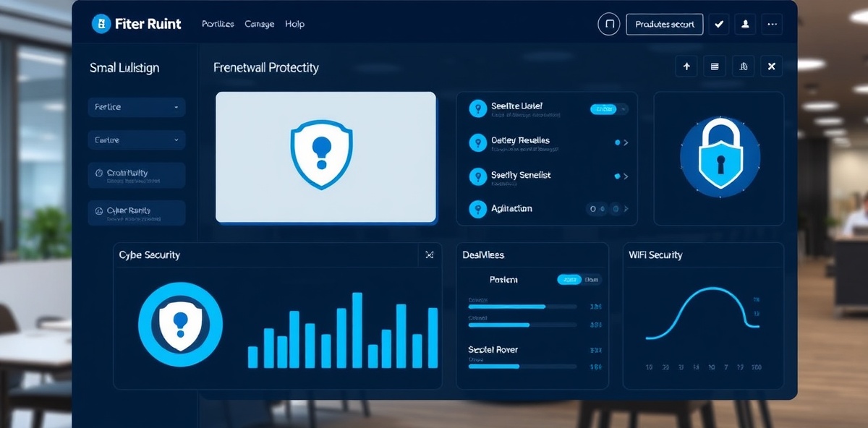Click the Seelite Uatel row pin icon
The width and height of the screenshot is (868, 428).
point(477,108)
